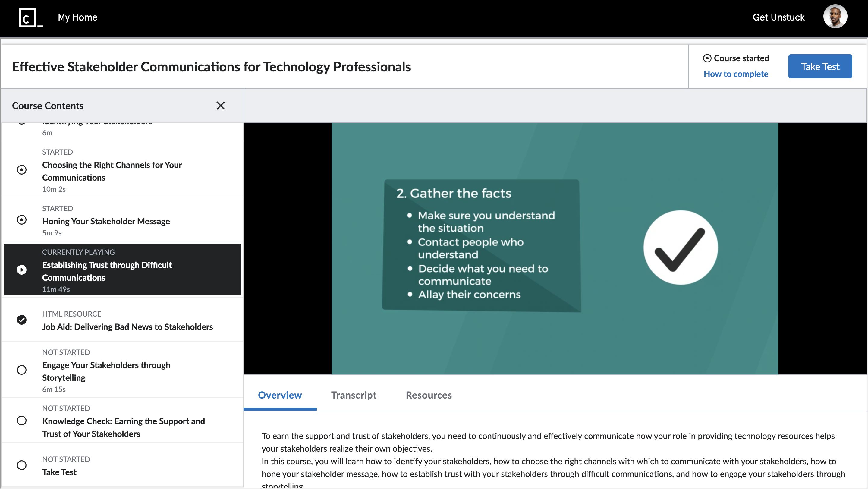This screenshot has width=868, height=489.
Task: Click Get Unstuck in the top bar
Action: pos(779,17)
